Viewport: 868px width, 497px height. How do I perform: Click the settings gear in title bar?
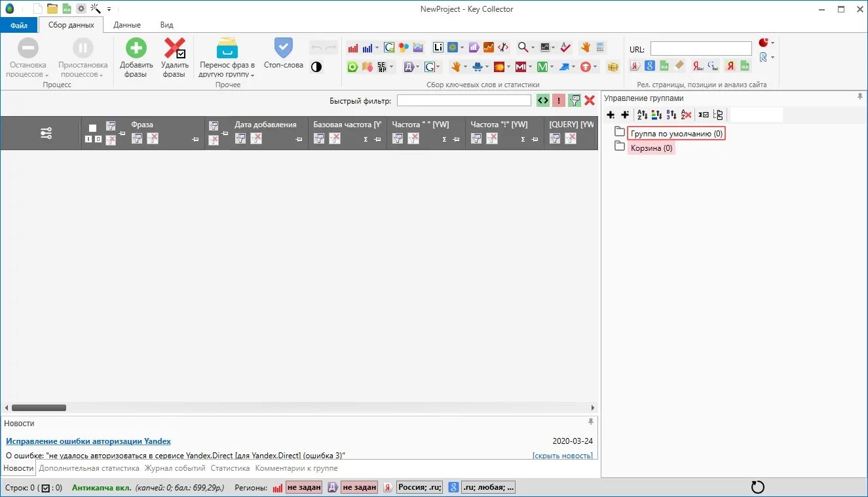tap(81, 9)
